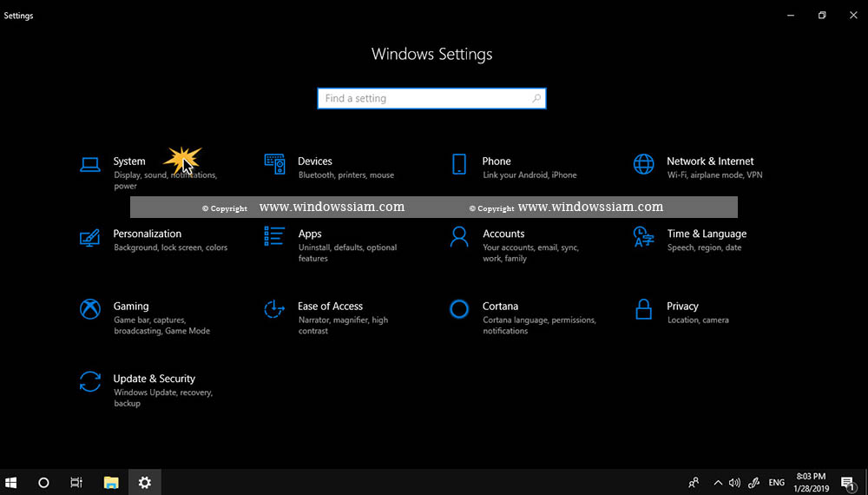Open the Phone settings label
The height and width of the screenshot is (495, 868).
click(496, 162)
